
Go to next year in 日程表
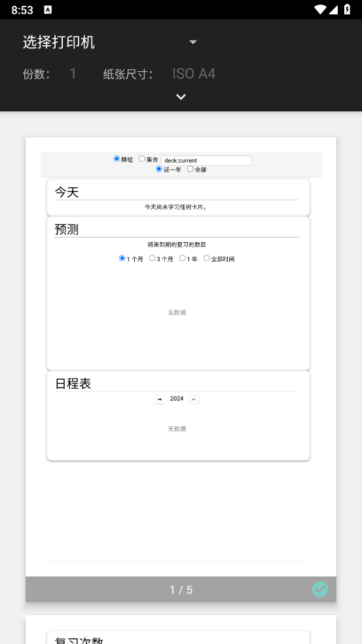point(194,399)
